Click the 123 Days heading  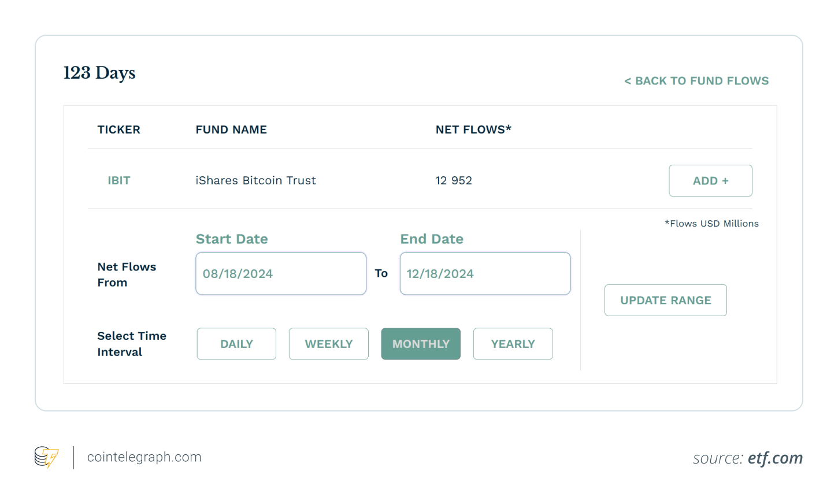pyautogui.click(x=99, y=73)
